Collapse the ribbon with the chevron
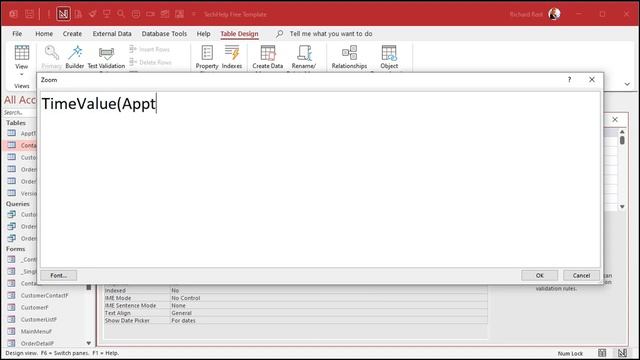 click(x=627, y=84)
